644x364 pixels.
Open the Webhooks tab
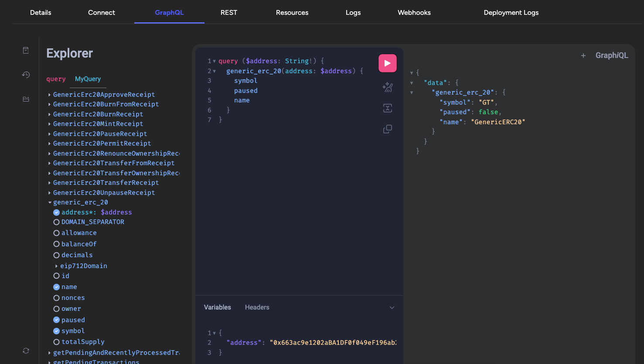[x=413, y=13]
